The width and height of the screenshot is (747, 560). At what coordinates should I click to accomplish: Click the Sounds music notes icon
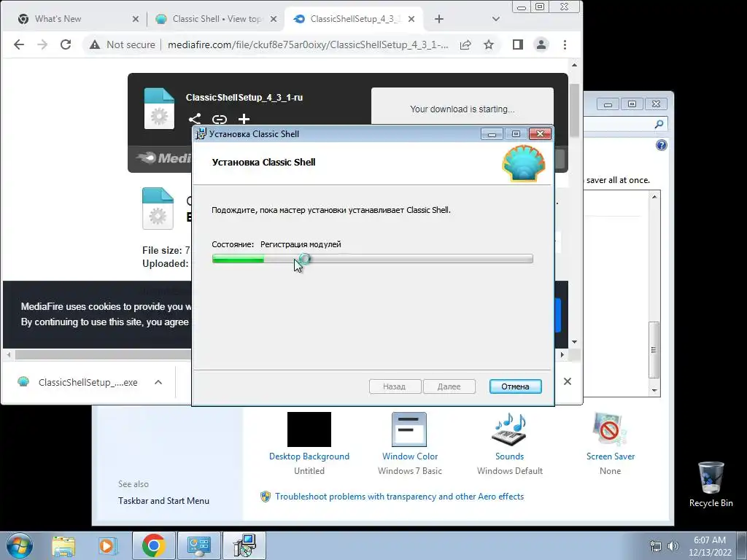click(509, 429)
